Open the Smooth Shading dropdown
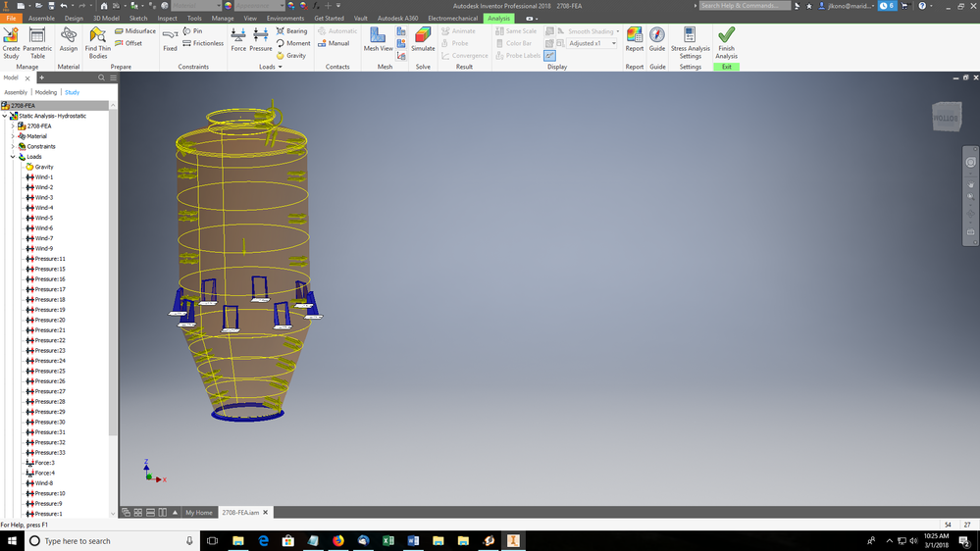 [x=617, y=31]
